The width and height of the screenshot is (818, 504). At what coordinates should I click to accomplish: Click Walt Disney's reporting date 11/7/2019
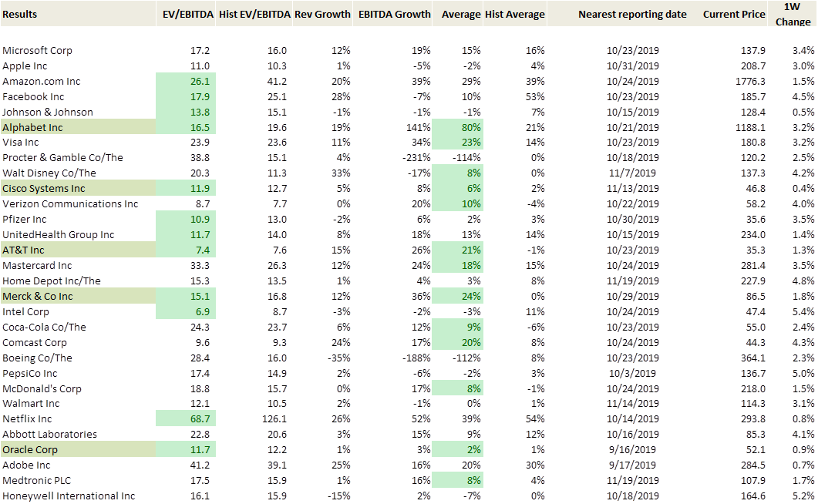click(x=632, y=173)
